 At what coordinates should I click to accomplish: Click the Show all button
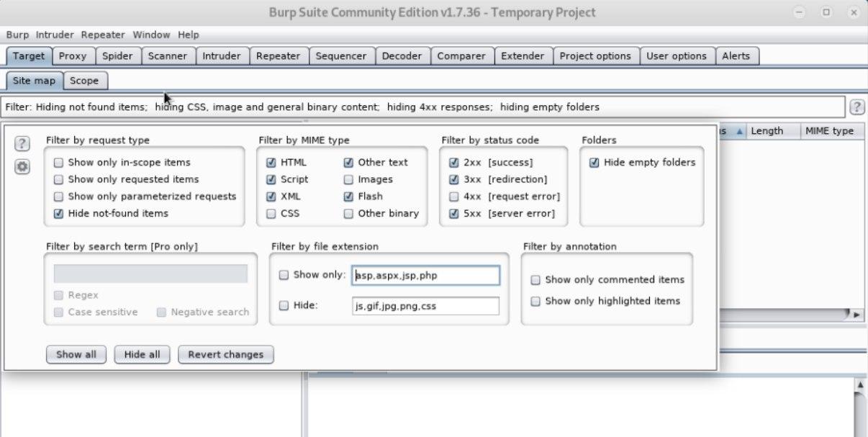pyautogui.click(x=76, y=354)
